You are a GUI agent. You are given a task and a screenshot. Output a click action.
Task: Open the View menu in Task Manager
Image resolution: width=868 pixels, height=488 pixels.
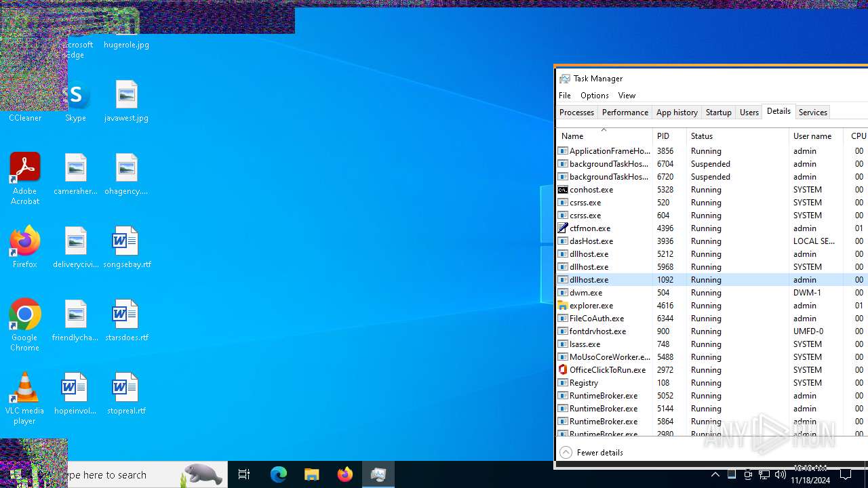tap(627, 96)
